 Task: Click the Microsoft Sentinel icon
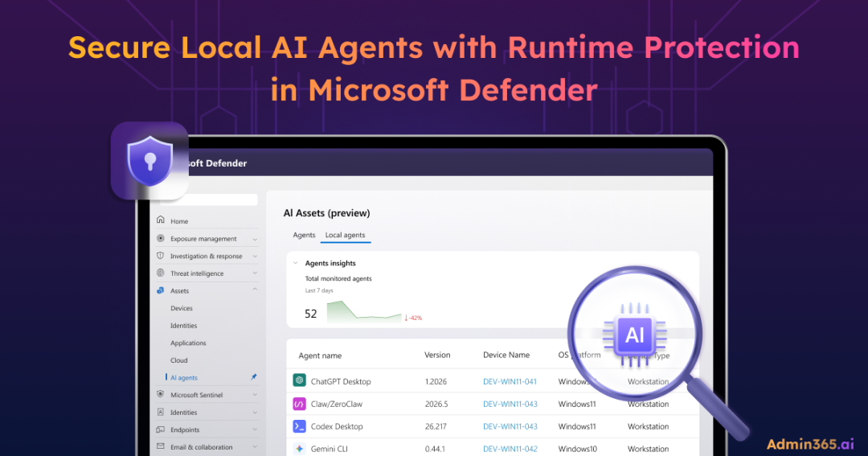(161, 395)
